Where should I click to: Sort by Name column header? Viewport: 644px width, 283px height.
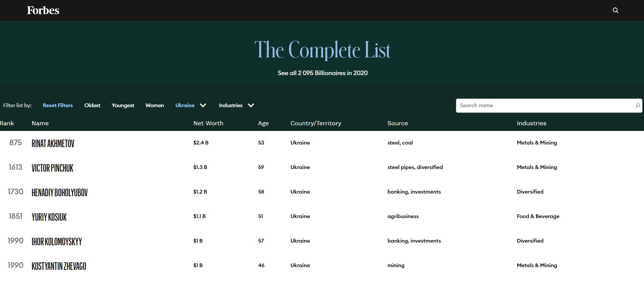tap(40, 123)
